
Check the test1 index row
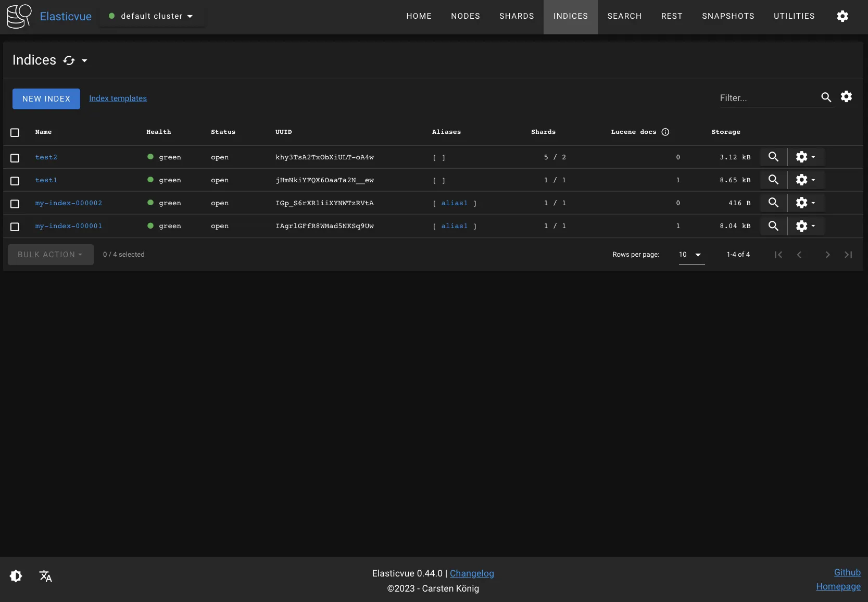15,181
